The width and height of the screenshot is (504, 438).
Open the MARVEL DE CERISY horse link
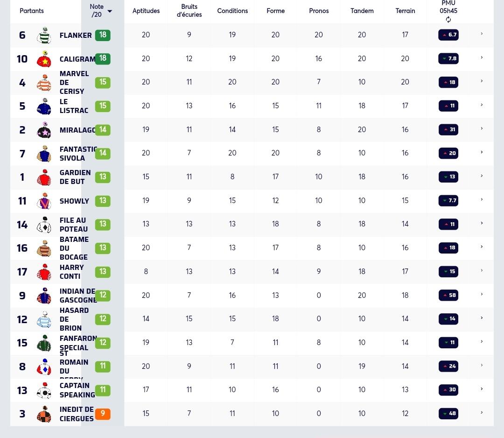pyautogui.click(x=74, y=82)
